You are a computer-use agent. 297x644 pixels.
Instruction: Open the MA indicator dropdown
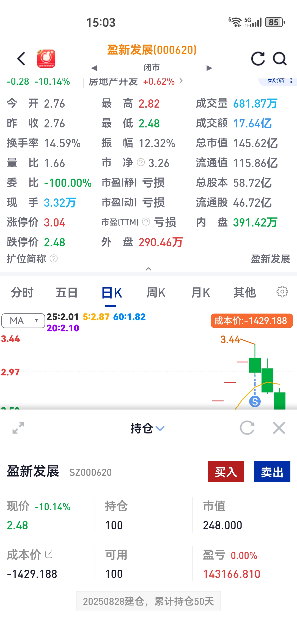tap(23, 321)
